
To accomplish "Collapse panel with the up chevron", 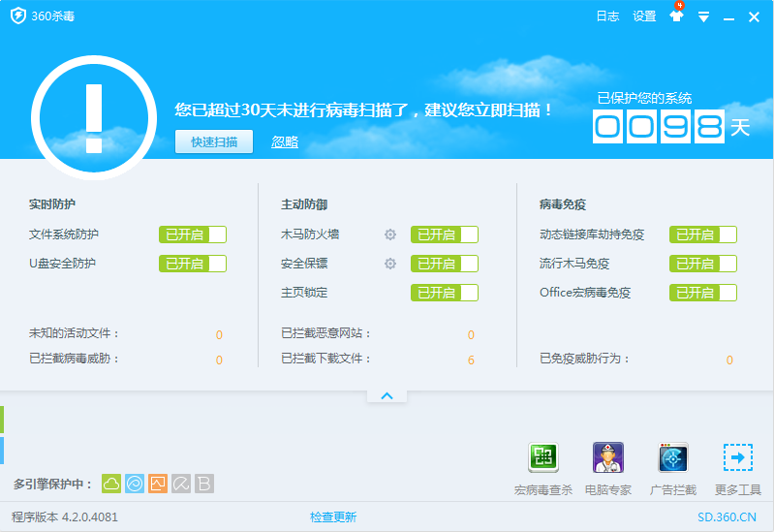I will tap(387, 396).
